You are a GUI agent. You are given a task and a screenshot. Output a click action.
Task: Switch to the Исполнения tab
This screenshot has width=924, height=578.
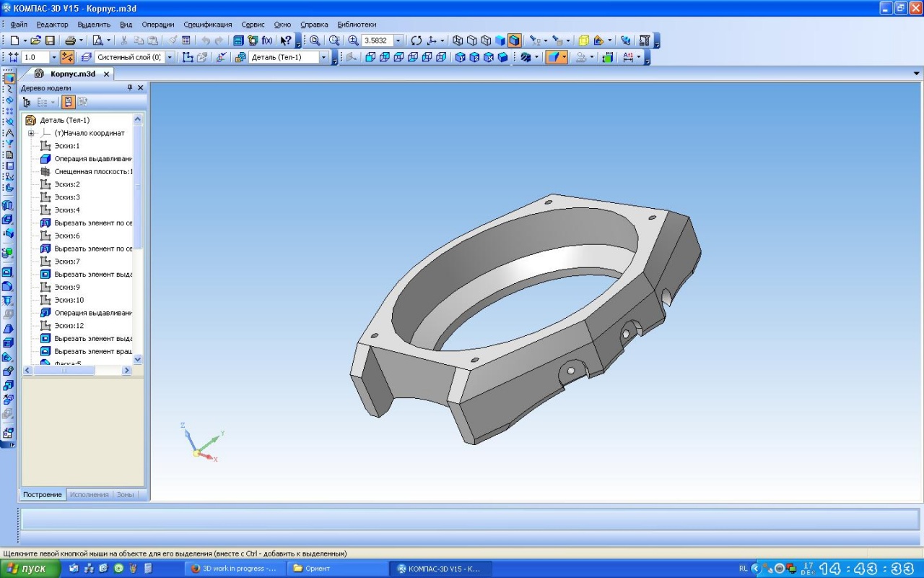[x=89, y=495]
